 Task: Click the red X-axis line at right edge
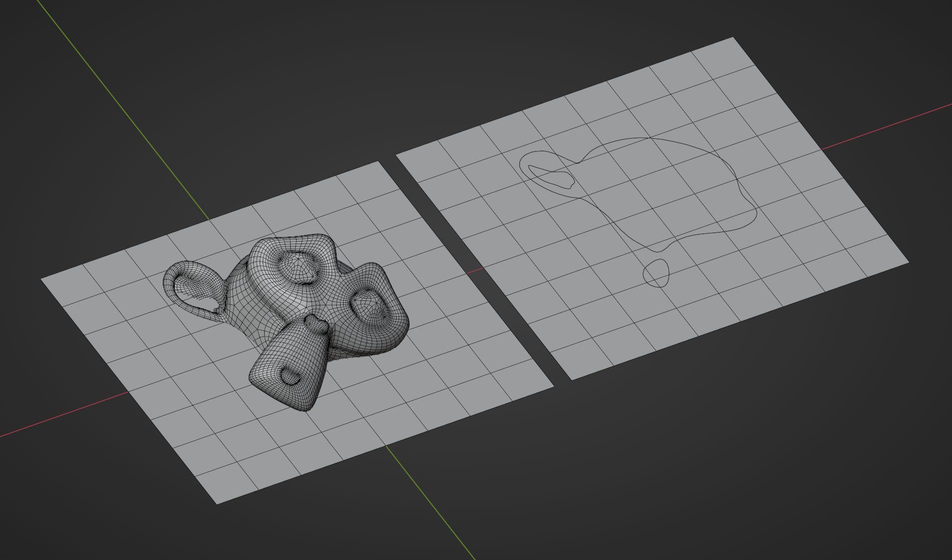point(887,127)
